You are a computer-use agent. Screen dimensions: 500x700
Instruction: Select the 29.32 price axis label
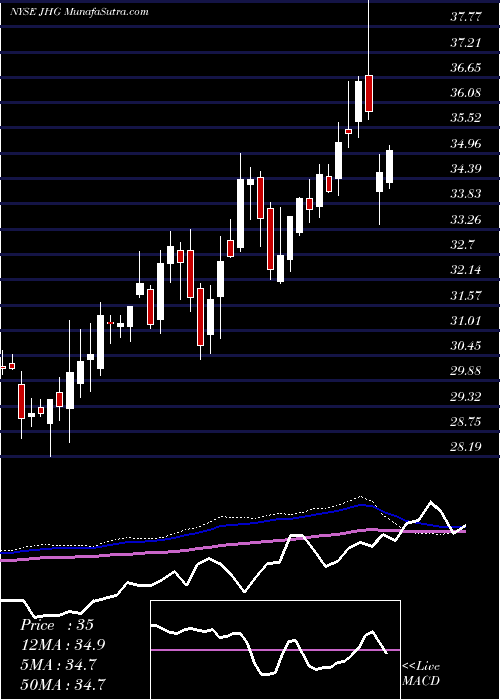[466, 396]
